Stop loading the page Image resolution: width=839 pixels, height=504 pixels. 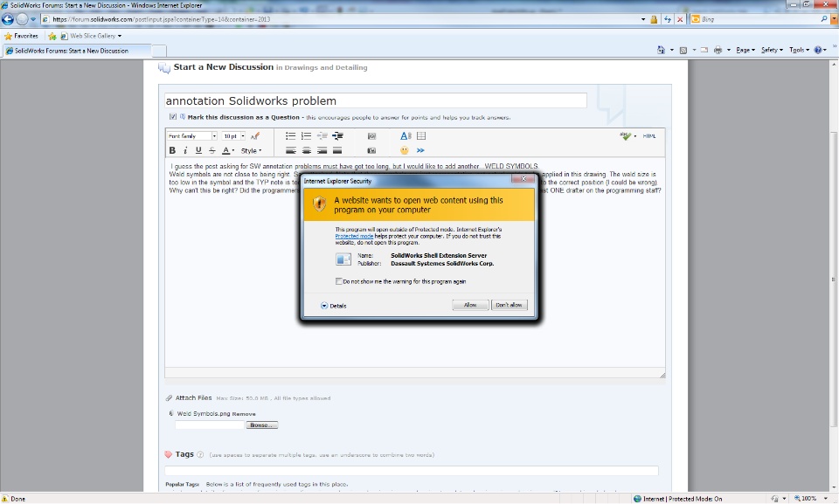(x=680, y=19)
